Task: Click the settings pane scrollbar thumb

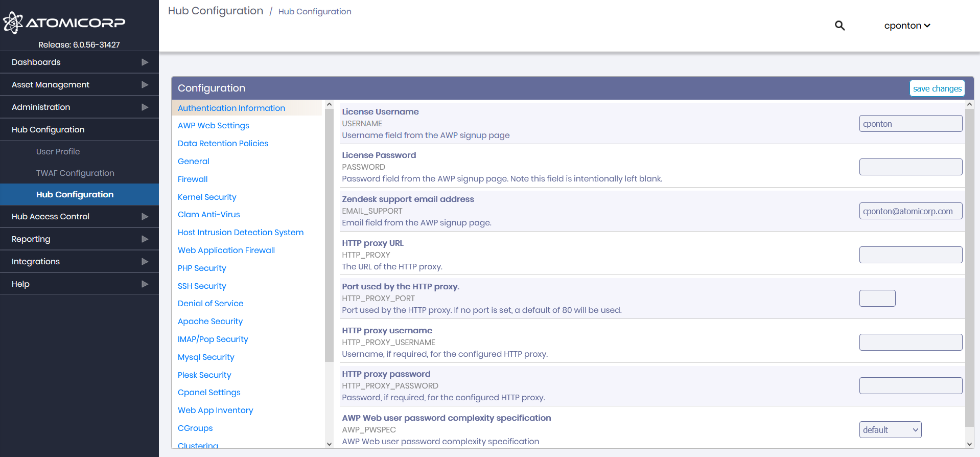Action: (969, 267)
